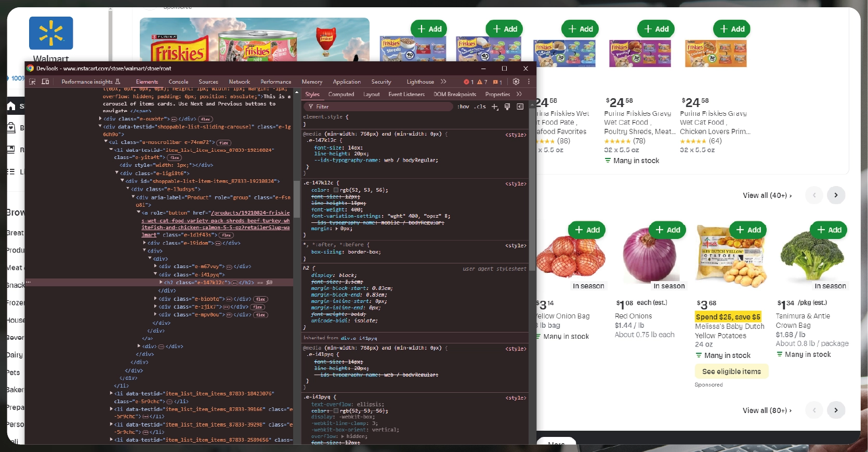The image size is (868, 452).
Task: Open the Sources panel tab
Action: (208, 82)
